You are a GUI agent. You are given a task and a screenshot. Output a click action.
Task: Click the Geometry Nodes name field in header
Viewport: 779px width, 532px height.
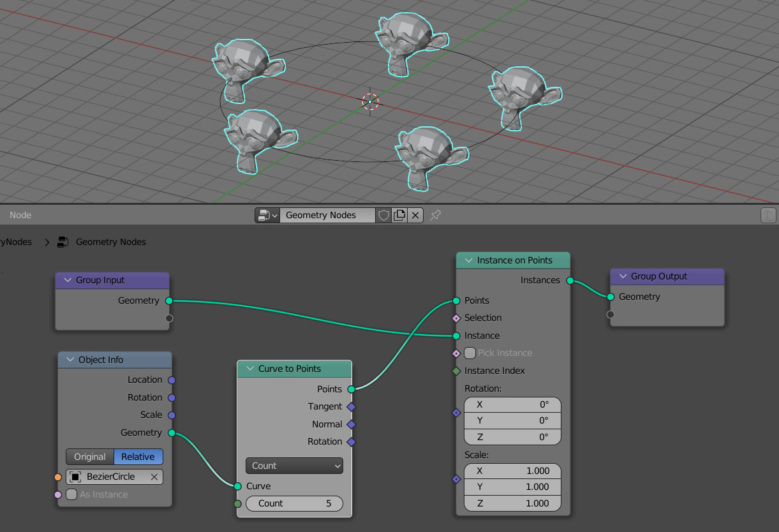coord(328,215)
